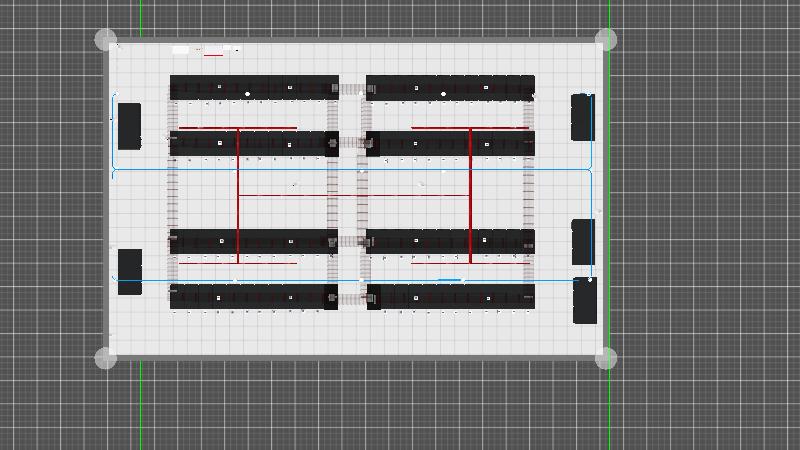The width and height of the screenshot is (800, 450).
Task: Select the bottom-right room corner handle
Action: [606, 358]
